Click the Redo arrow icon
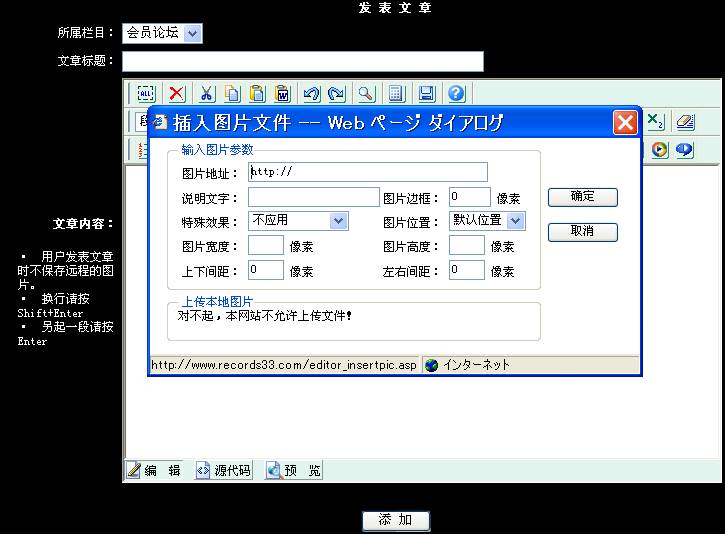 [x=336, y=94]
